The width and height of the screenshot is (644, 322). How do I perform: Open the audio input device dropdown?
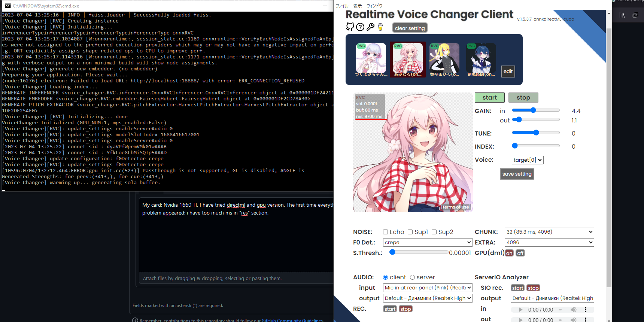pos(428,288)
